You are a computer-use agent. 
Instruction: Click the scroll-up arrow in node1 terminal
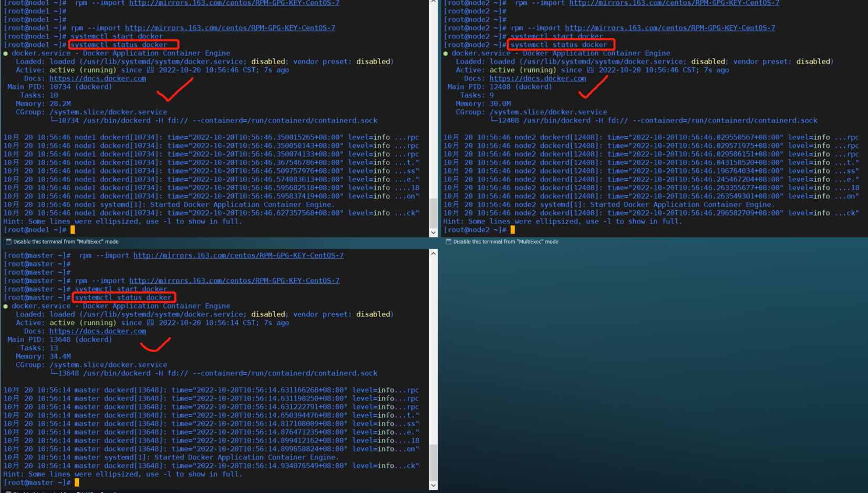pos(433,2)
